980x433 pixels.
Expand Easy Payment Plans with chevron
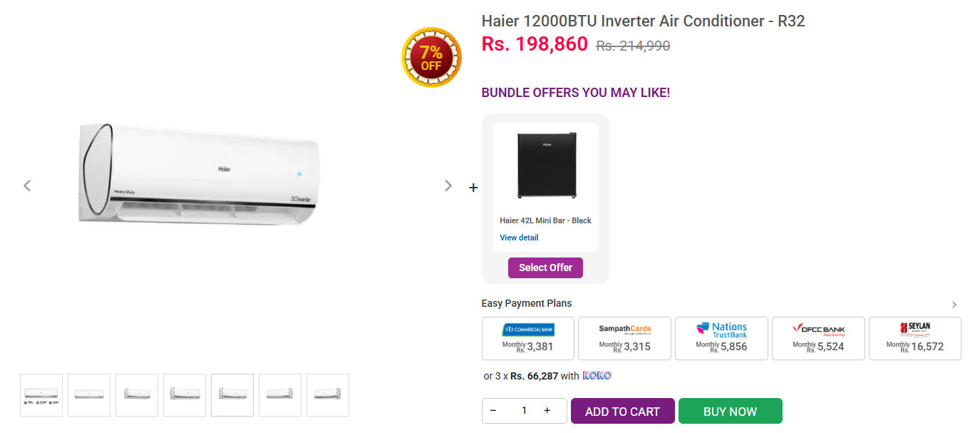point(954,305)
